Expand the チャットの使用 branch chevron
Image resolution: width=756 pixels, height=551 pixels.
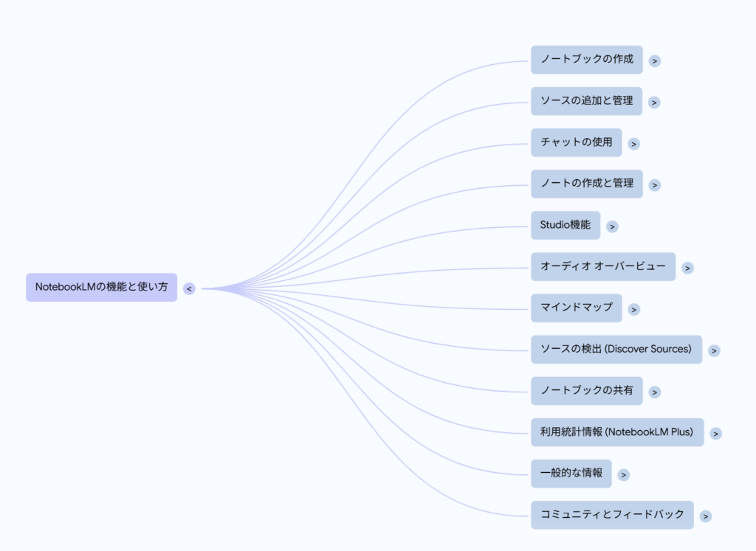point(633,144)
